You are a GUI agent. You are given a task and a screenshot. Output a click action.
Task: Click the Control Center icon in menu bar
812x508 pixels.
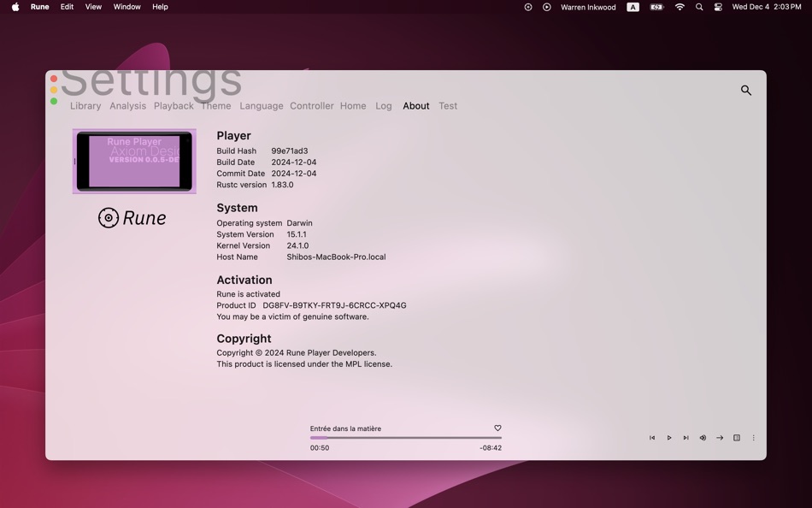pyautogui.click(x=717, y=6)
